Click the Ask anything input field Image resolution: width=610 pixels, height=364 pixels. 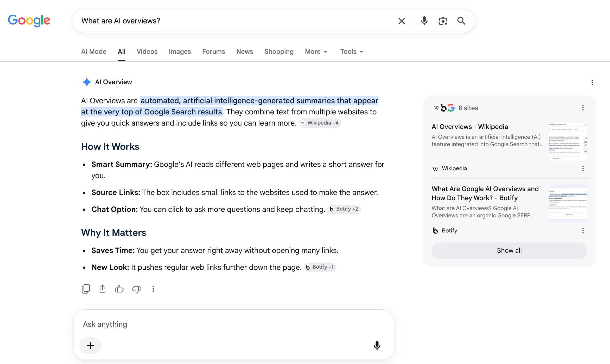coord(234,324)
